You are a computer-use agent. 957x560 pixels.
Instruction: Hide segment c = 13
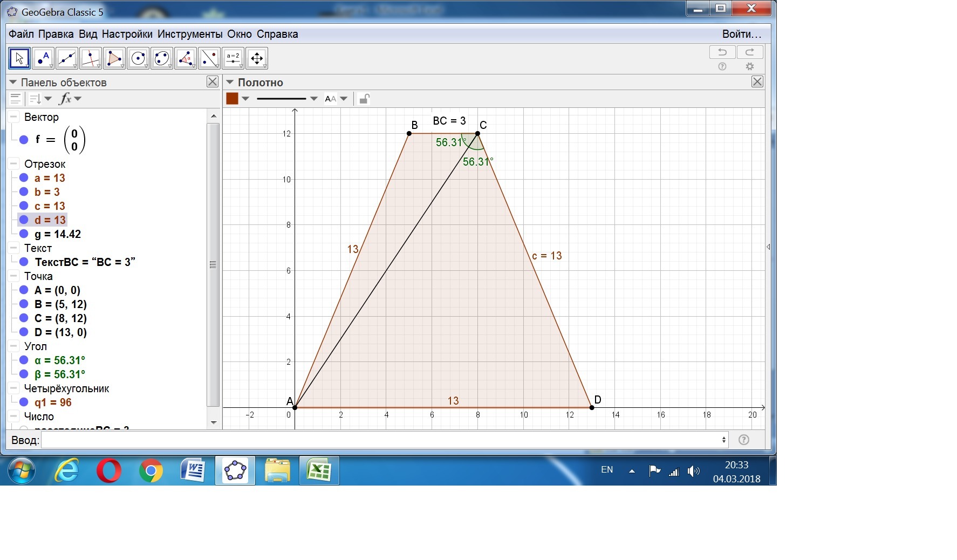pos(24,206)
